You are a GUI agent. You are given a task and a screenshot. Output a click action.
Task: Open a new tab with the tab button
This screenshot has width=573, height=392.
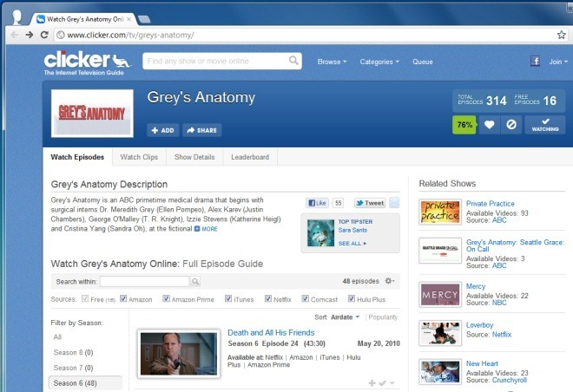tap(144, 19)
